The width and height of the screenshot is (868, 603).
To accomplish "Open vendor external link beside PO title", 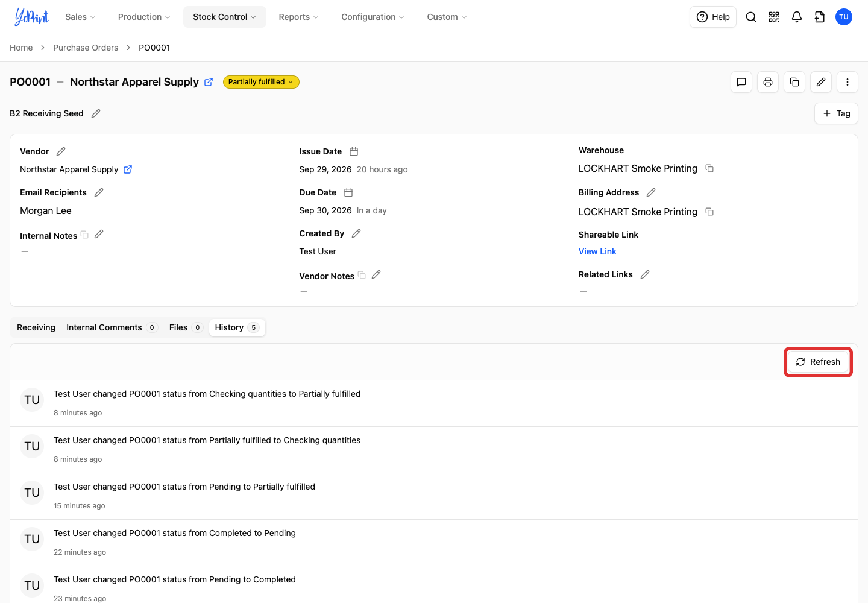I will click(209, 82).
